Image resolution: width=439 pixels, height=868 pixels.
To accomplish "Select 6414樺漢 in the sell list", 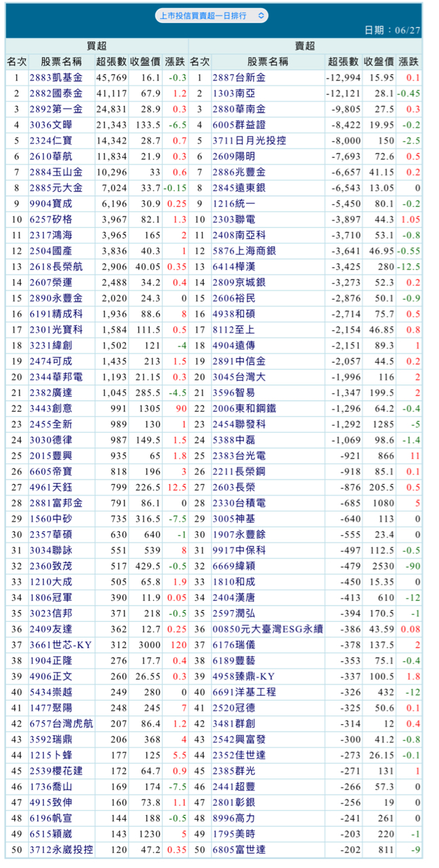I will point(234,267).
